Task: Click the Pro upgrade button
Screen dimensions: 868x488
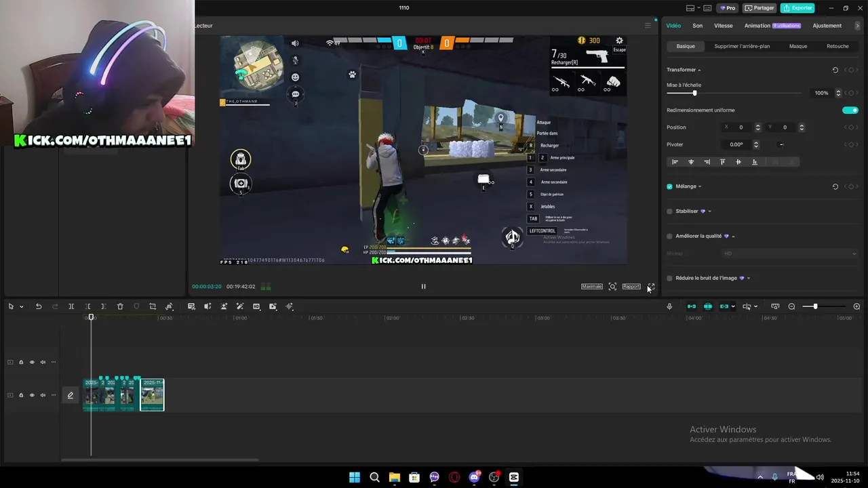Action: 728,8
